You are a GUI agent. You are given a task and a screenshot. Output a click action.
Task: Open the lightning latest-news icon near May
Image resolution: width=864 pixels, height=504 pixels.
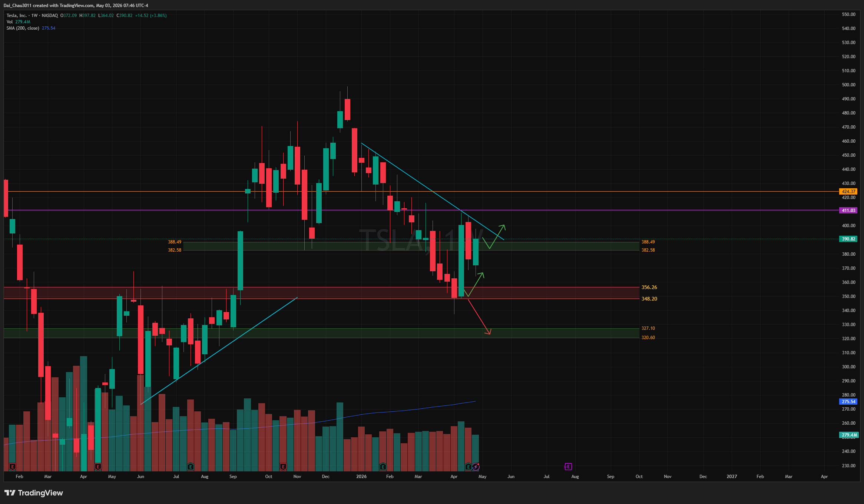tap(476, 467)
